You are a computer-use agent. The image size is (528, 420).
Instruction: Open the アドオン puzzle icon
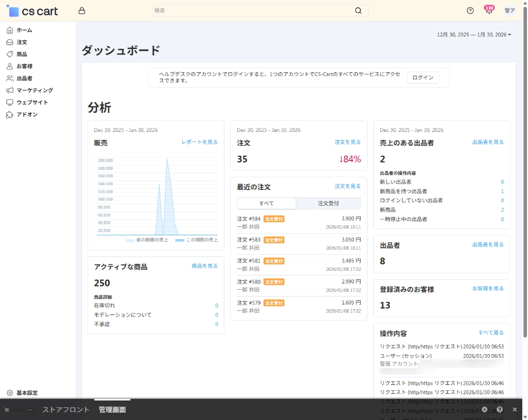(9, 114)
